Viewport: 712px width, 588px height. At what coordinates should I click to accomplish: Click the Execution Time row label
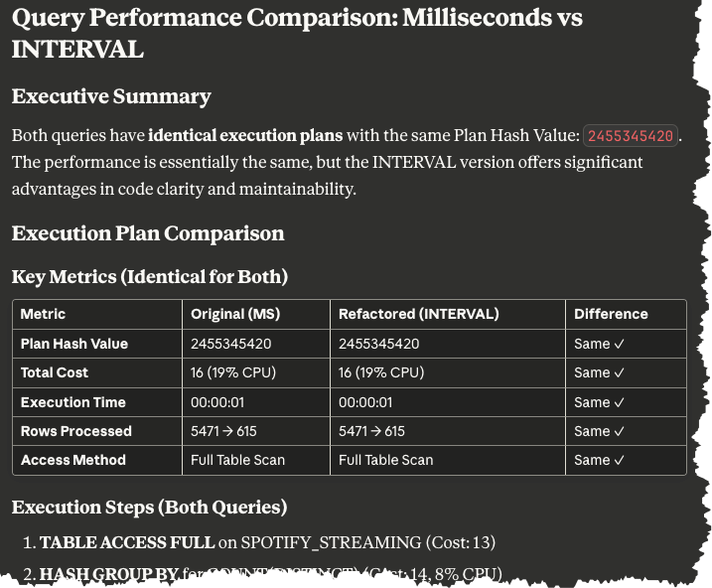point(73,402)
